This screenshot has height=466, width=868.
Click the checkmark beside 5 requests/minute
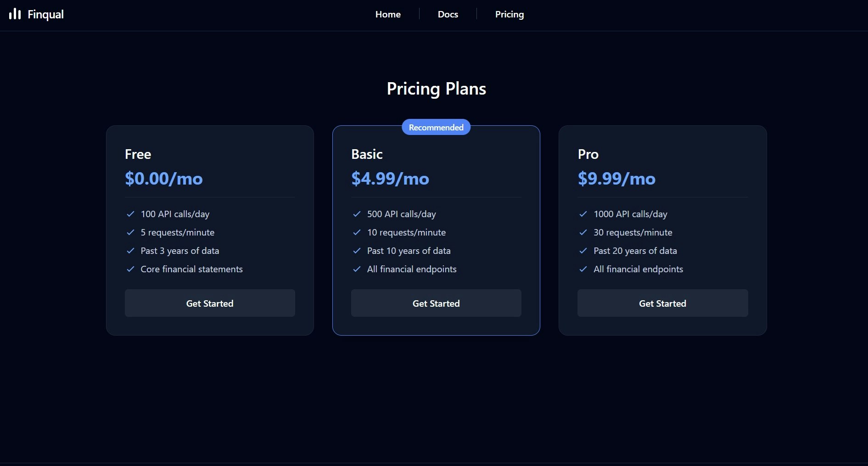point(130,232)
